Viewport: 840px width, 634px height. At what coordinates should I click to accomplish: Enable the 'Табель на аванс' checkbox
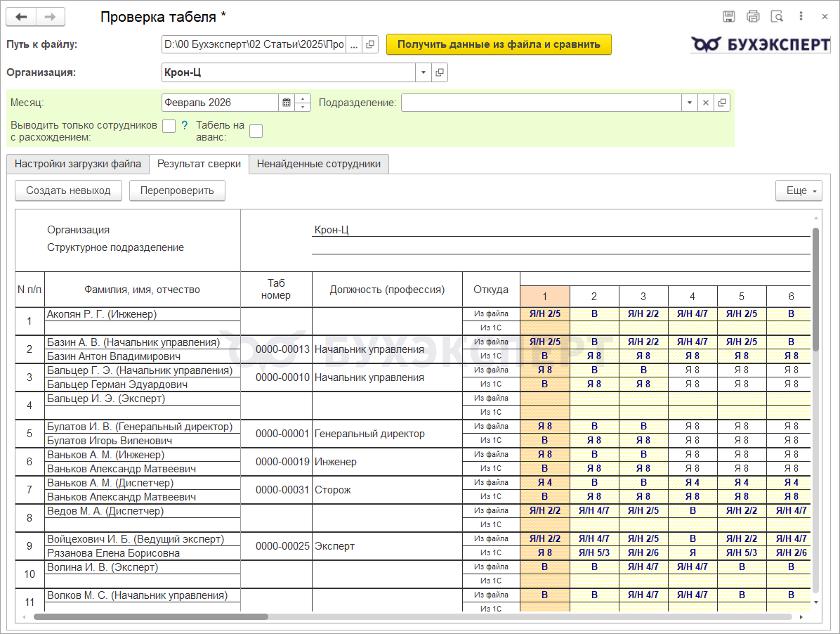point(256,131)
